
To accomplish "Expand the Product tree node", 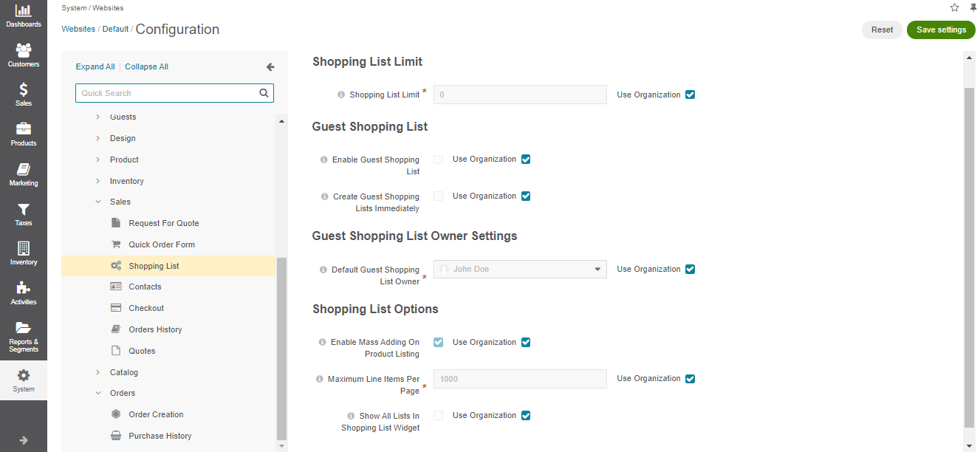I will click(98, 160).
